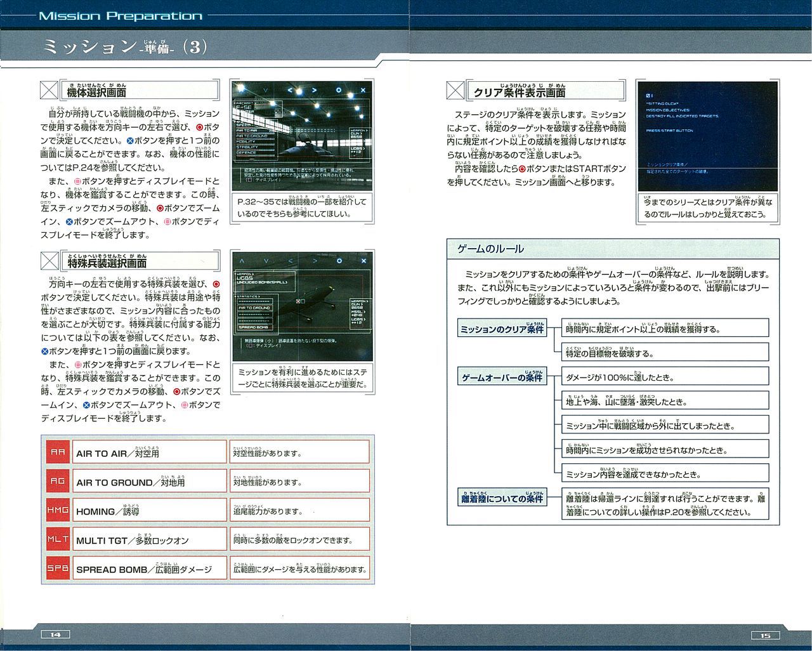Click the MULTI TGT／多数ロックオン cell
Image resolution: width=812 pixels, height=651 pixels.
[150, 539]
